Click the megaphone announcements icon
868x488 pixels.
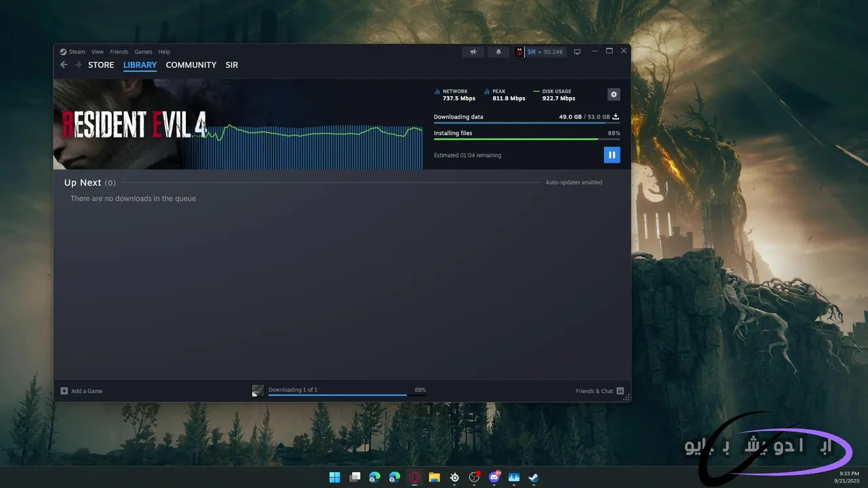[473, 52]
